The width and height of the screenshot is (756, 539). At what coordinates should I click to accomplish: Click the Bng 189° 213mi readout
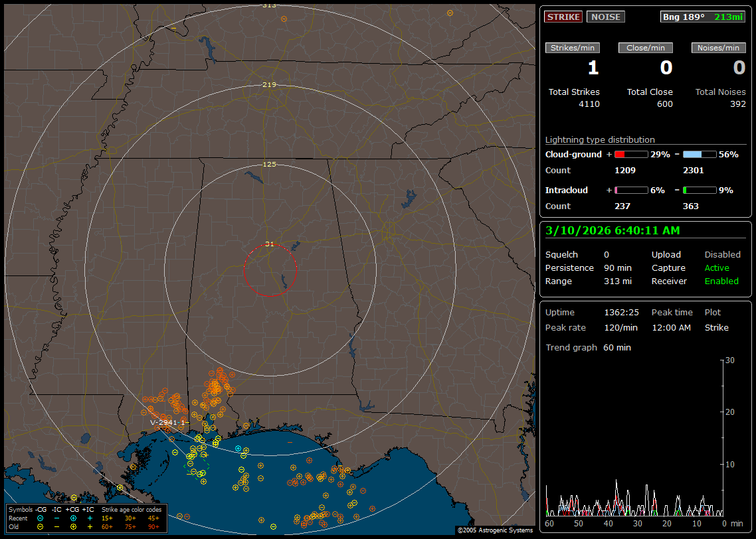pyautogui.click(x=703, y=17)
